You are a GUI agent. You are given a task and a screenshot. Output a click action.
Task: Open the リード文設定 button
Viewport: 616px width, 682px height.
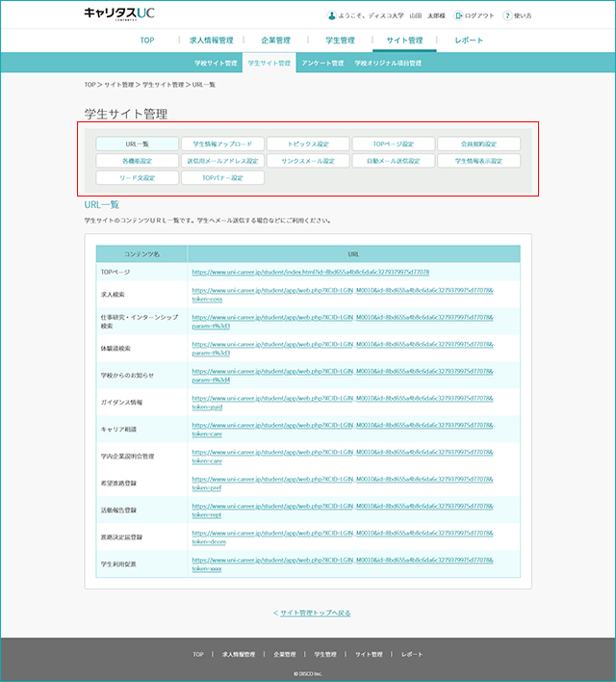tap(138, 177)
